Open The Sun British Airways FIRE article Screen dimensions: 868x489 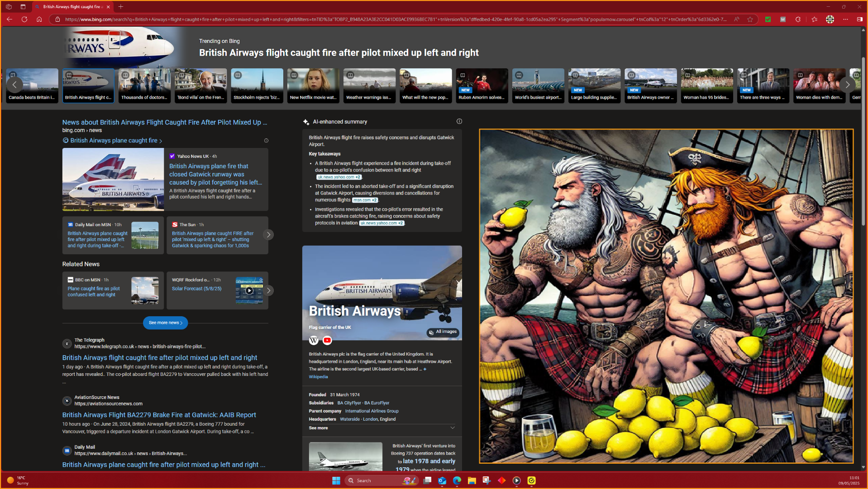point(213,239)
